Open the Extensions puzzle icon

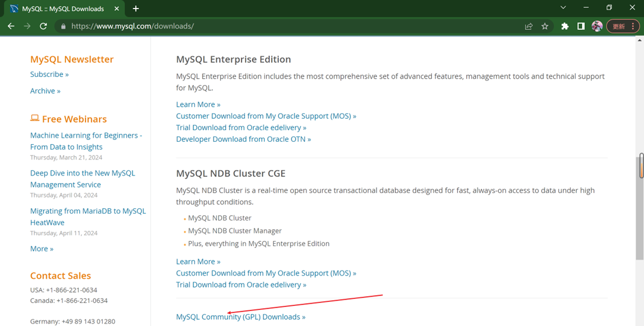(x=565, y=26)
